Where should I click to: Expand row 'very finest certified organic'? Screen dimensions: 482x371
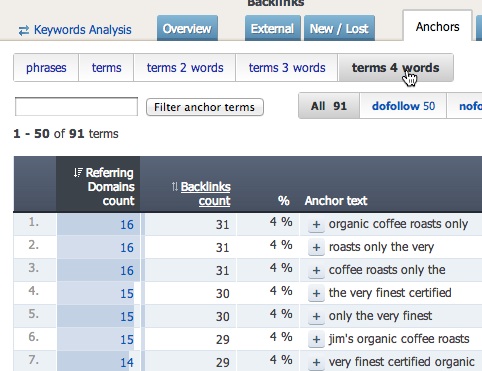(x=316, y=362)
